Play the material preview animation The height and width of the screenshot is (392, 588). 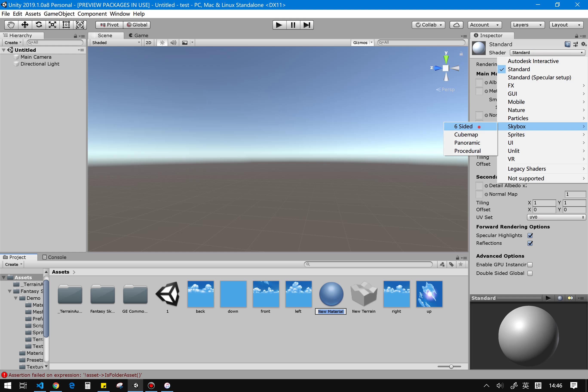[x=548, y=298]
